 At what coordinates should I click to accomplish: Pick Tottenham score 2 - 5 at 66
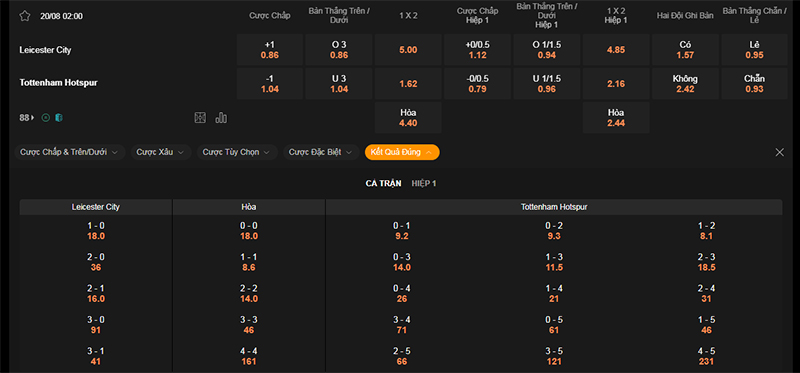click(x=402, y=357)
